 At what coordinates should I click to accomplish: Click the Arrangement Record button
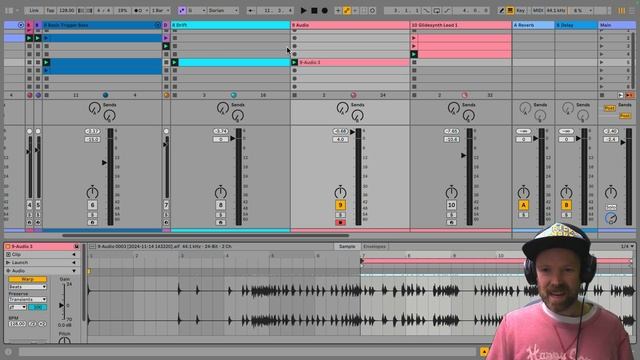click(325, 11)
